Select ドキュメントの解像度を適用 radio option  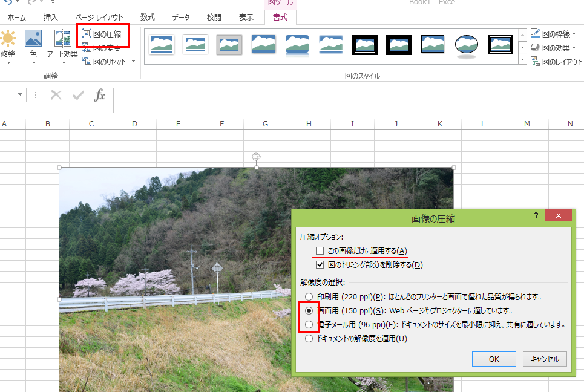pyautogui.click(x=309, y=338)
